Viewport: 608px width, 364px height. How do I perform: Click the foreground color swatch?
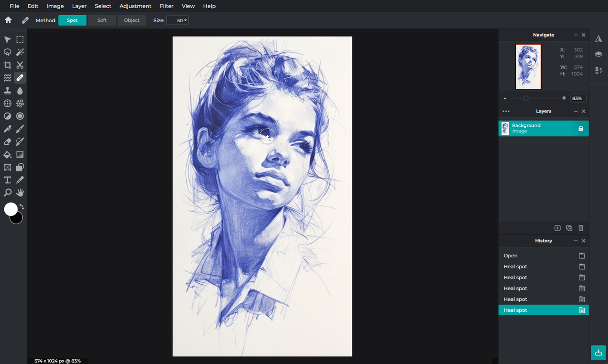pos(12,210)
